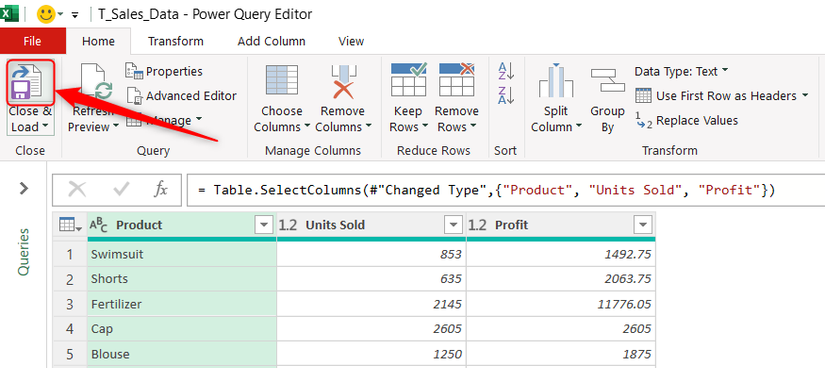Click the Fertilizer cell
Image resolution: width=825 pixels, height=368 pixels.
tap(182, 304)
